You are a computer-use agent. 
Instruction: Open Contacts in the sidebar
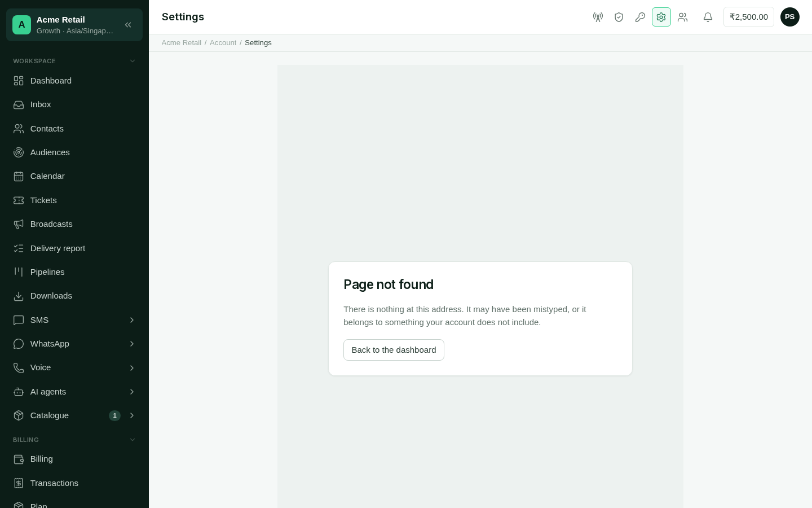(74, 129)
